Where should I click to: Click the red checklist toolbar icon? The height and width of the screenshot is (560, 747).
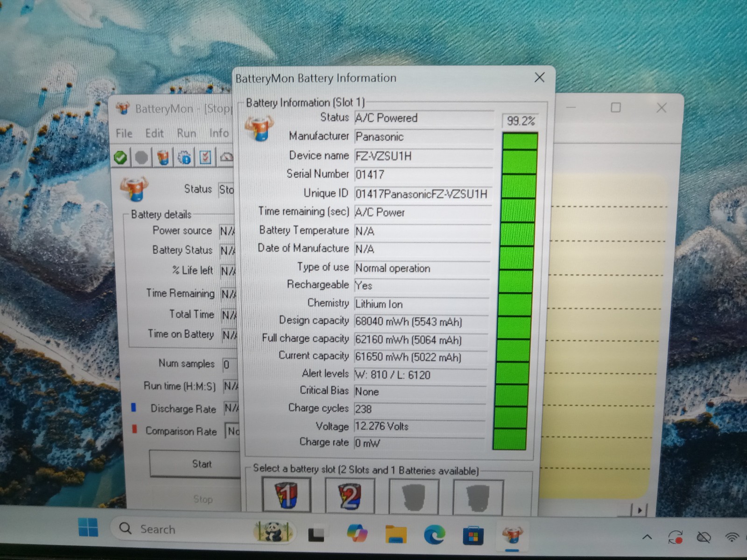tap(205, 157)
